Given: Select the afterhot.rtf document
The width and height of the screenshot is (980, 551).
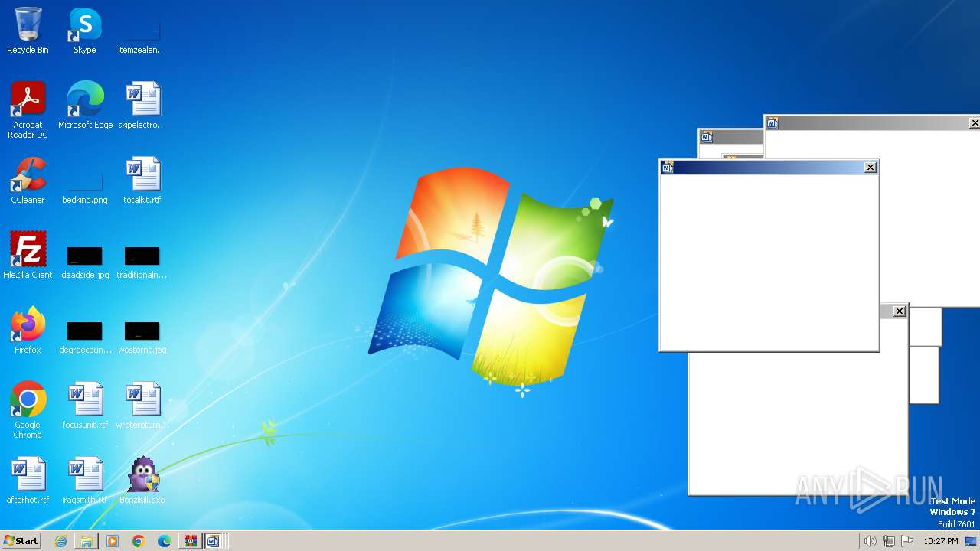Looking at the screenshot, I should click(x=28, y=481).
